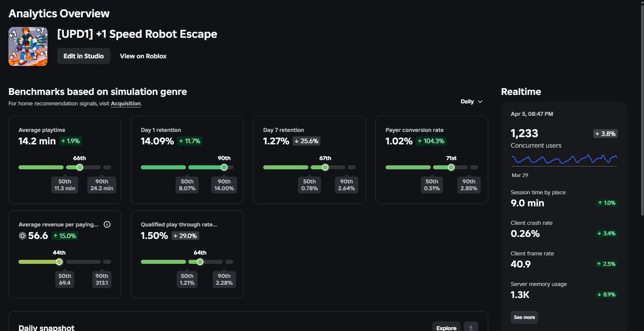Click the 3.8% concurrent users change badge
The height and width of the screenshot is (331, 644).
pyautogui.click(x=605, y=134)
